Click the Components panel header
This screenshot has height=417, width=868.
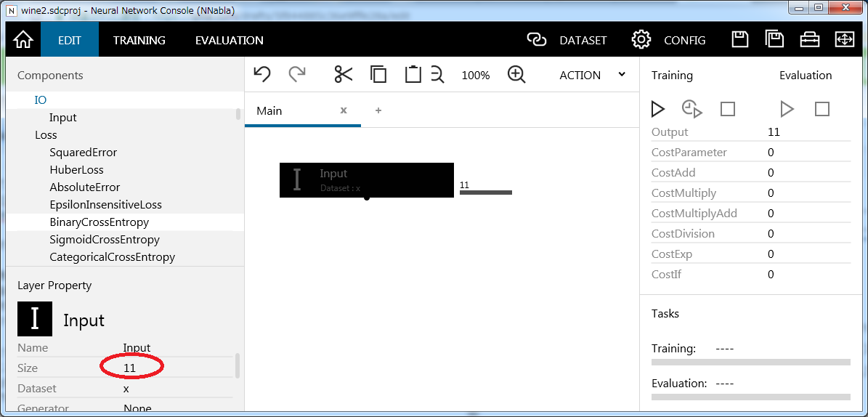50,76
